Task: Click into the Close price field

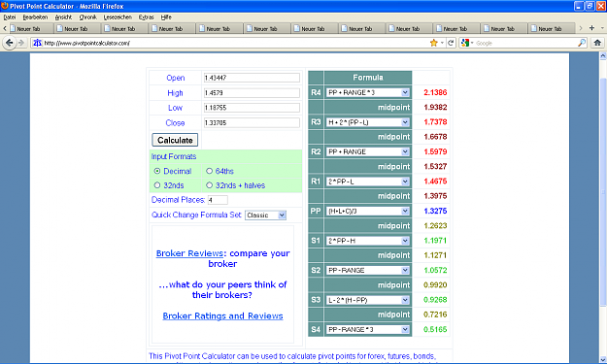Action: pos(252,122)
